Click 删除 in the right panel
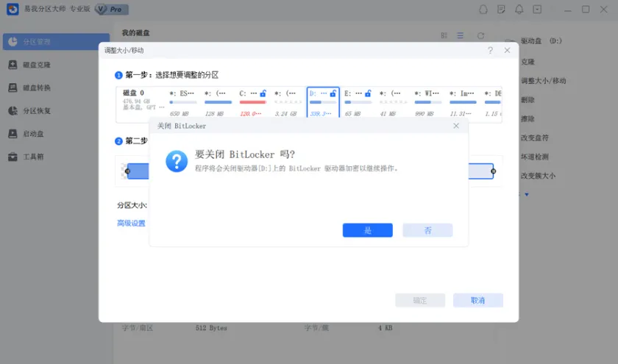The image size is (618, 364). [528, 100]
